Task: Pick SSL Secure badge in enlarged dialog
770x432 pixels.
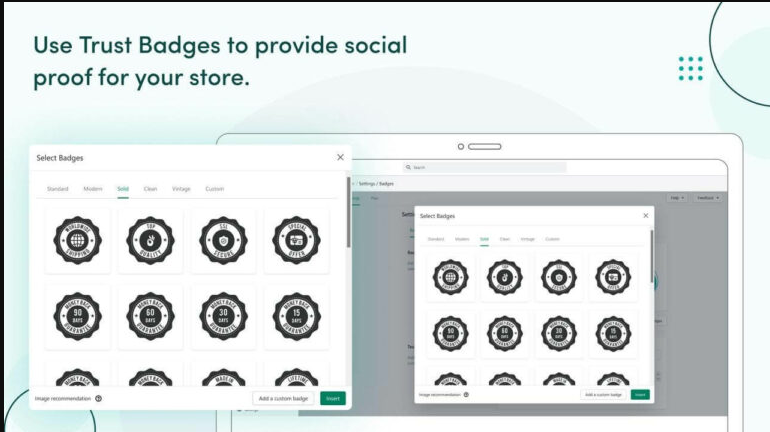Action: [223, 241]
